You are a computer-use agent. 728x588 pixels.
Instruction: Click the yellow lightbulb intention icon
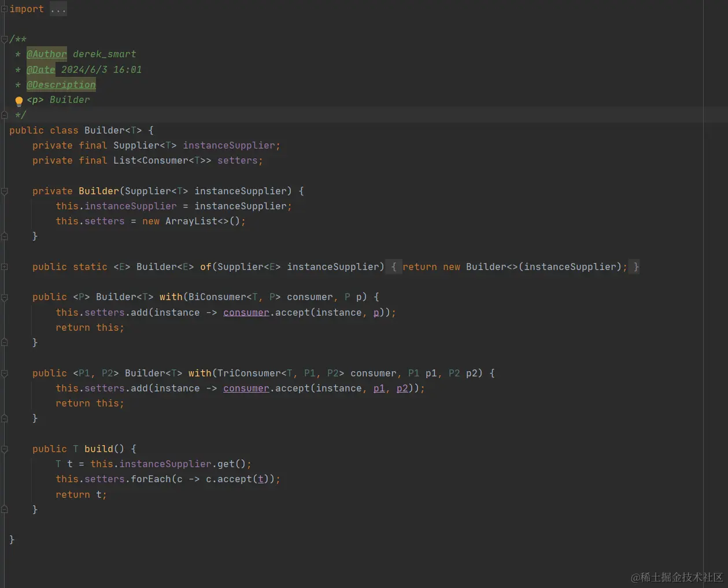pos(19,101)
